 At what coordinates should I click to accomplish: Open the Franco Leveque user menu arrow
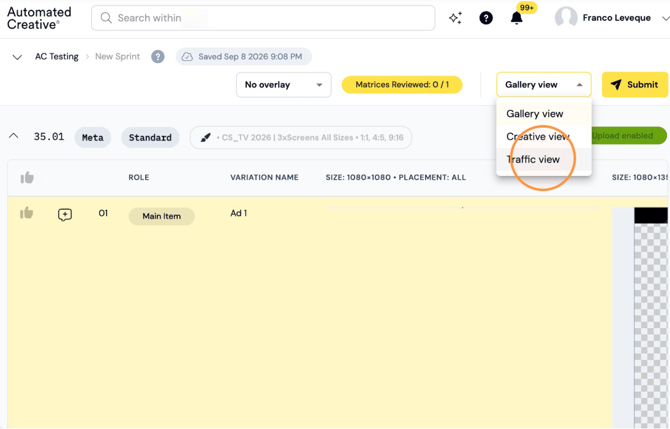(x=665, y=18)
